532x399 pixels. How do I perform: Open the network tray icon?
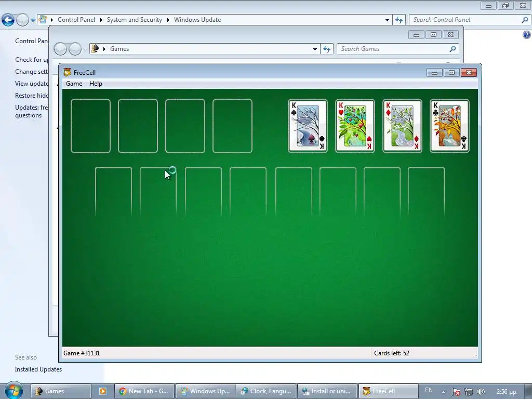pos(469,392)
